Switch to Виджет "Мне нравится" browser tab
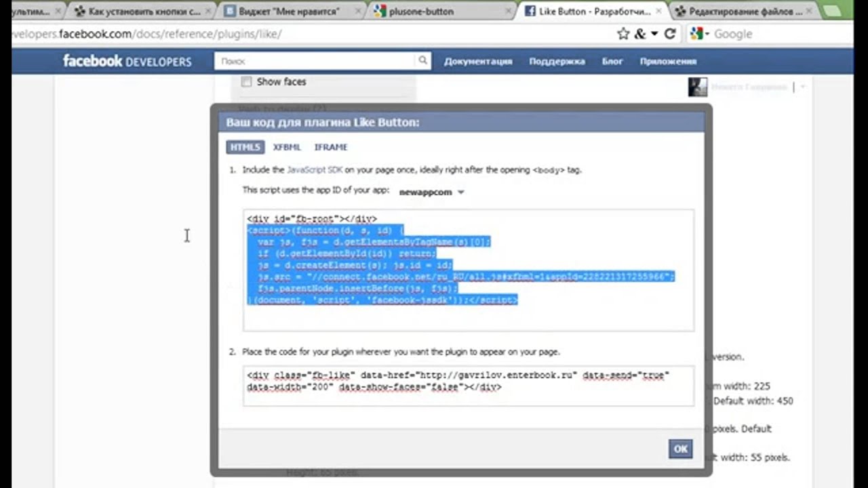This screenshot has height=488, width=868. tap(290, 12)
